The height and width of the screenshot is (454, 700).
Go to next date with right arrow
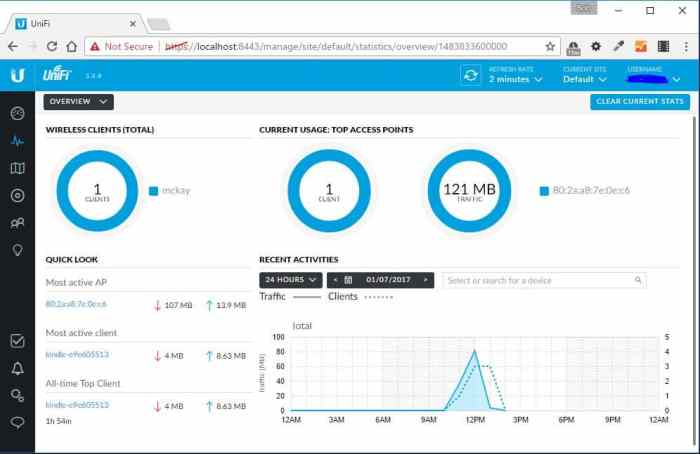coord(425,280)
